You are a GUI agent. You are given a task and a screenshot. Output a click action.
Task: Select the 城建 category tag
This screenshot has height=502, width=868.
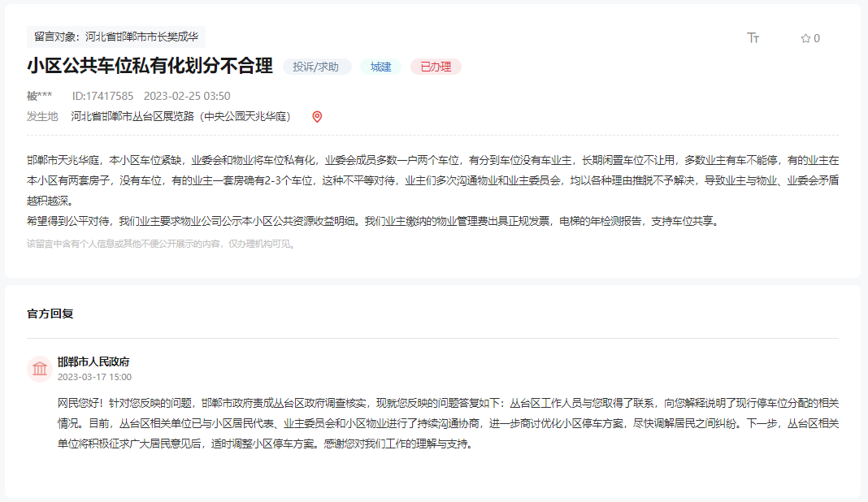tap(381, 67)
